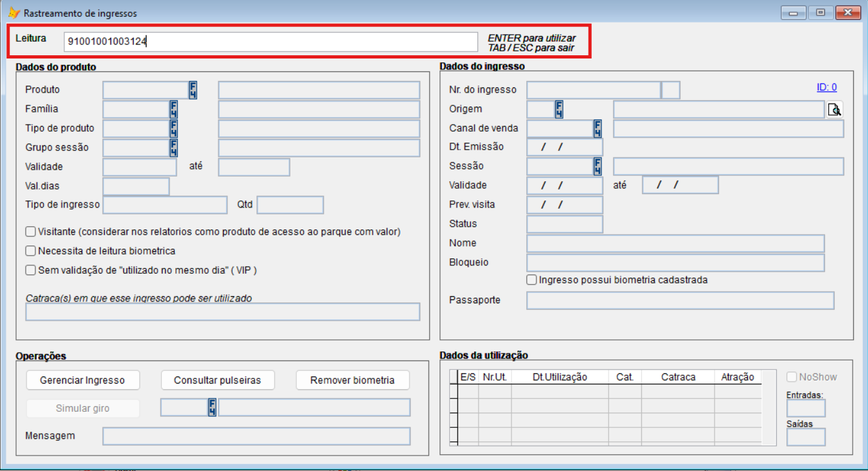Click the Leitura barcode input field

click(270, 42)
